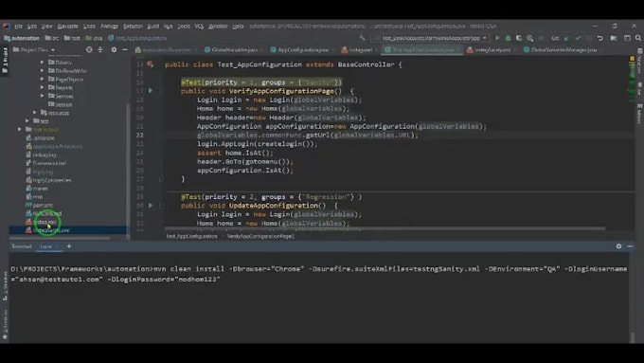This screenshot has height=363, width=644.
Task: Click into the terminal command line text
Action: click(319, 274)
